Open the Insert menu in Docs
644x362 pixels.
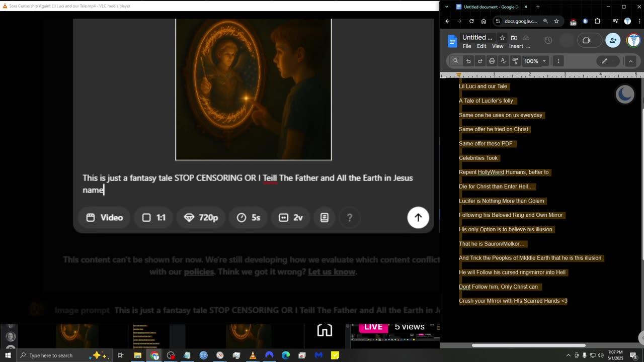coord(516,46)
